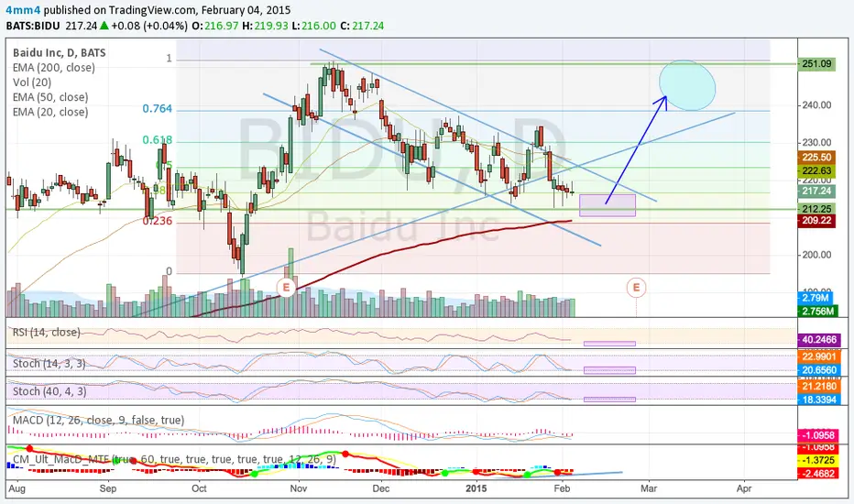Click the 2.79M volume label

point(816,298)
